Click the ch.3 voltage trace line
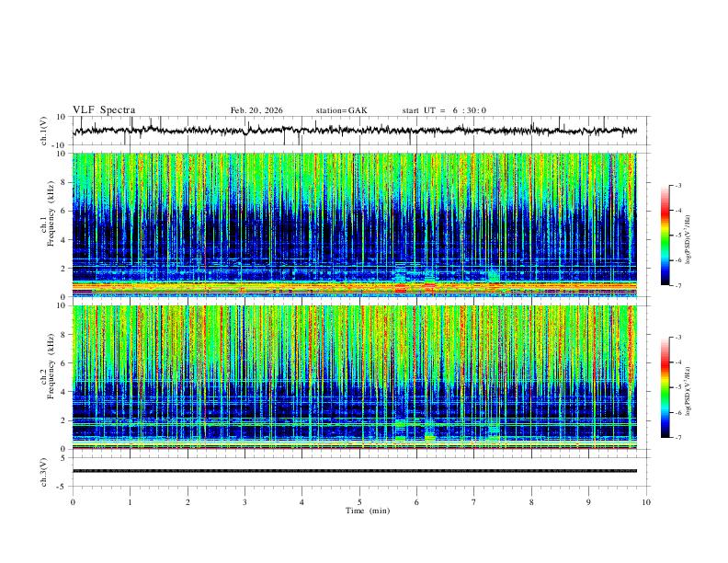This screenshot has height=563, width=728. click(354, 471)
